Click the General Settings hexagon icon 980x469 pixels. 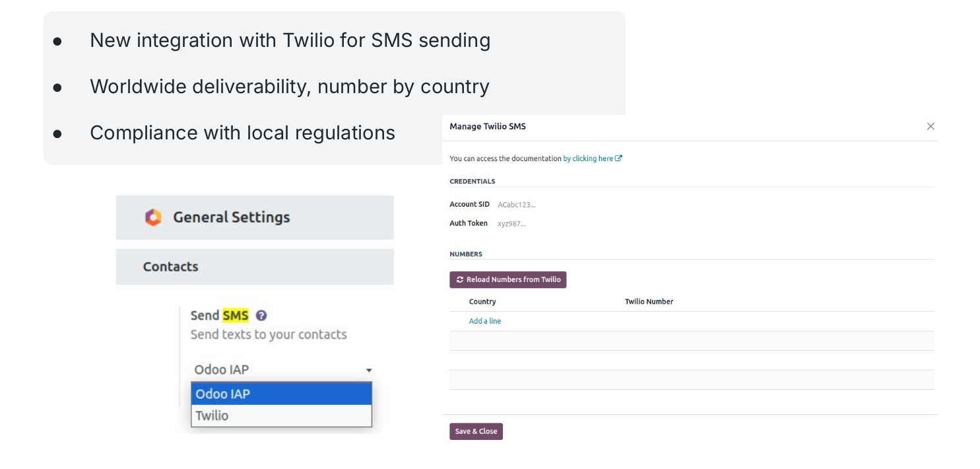click(153, 217)
